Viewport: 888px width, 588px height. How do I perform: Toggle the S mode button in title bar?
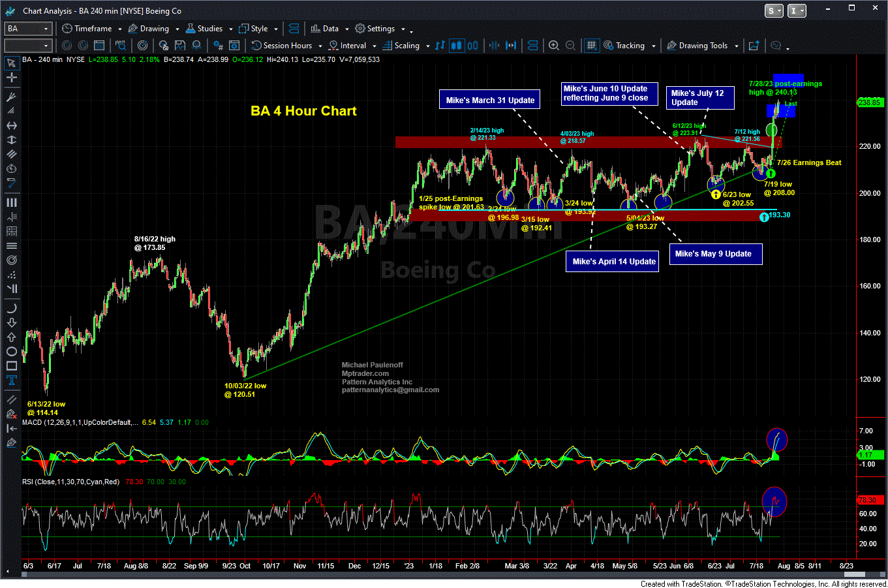coord(774,10)
